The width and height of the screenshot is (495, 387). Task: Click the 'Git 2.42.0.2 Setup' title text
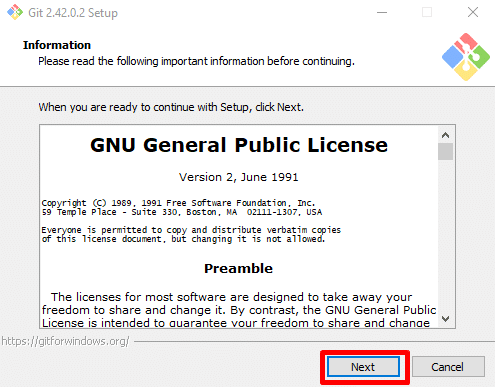[73, 13]
